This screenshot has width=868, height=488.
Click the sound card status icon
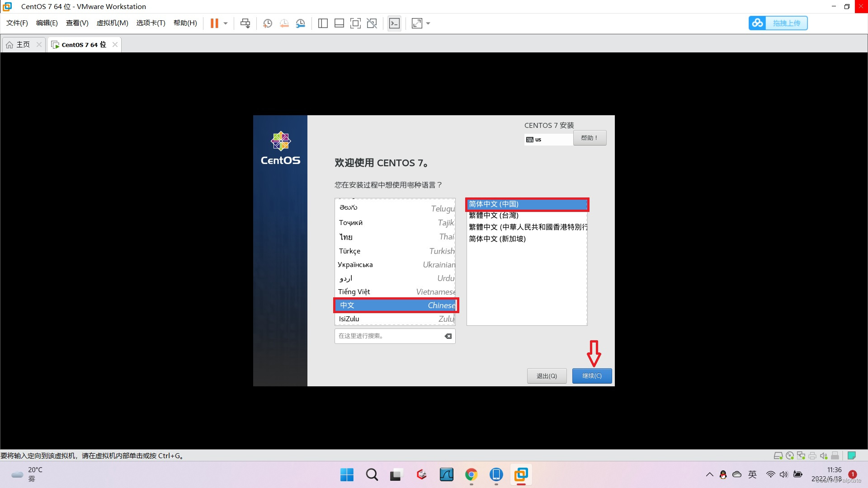[x=824, y=455]
